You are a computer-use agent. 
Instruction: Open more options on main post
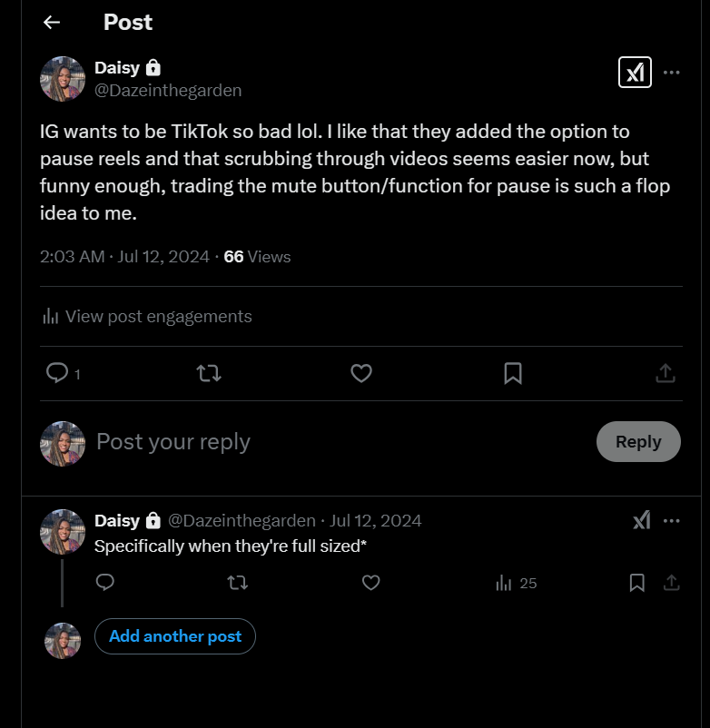tap(672, 72)
